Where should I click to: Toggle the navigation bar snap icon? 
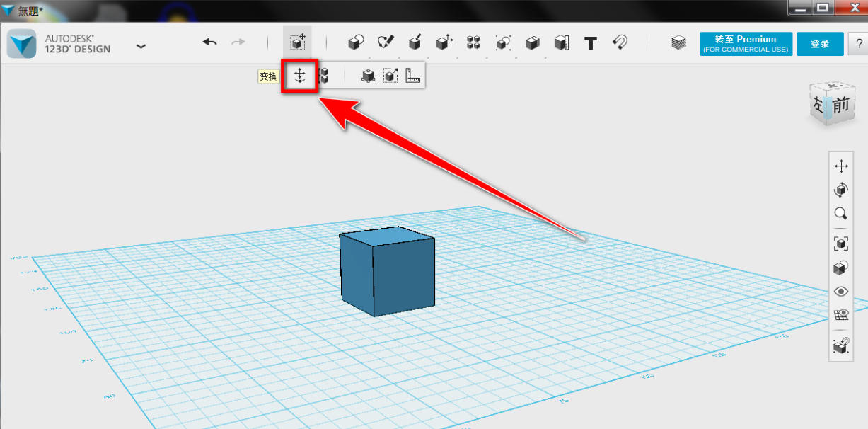tap(841, 345)
